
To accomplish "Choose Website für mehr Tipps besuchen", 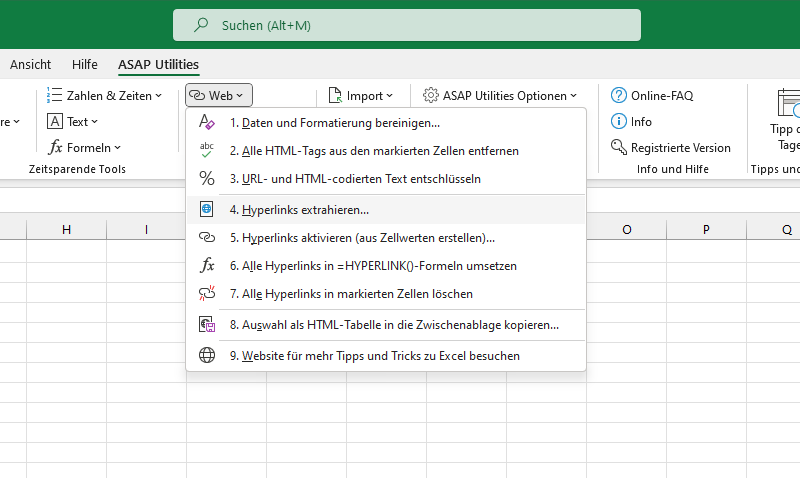I will click(x=386, y=356).
